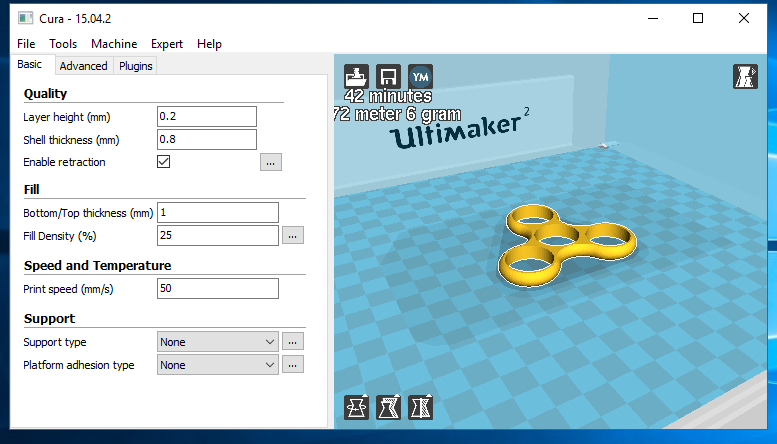This screenshot has width=777, height=444.
Task: Open the Platform adhesion type dropdown
Action: (x=218, y=365)
